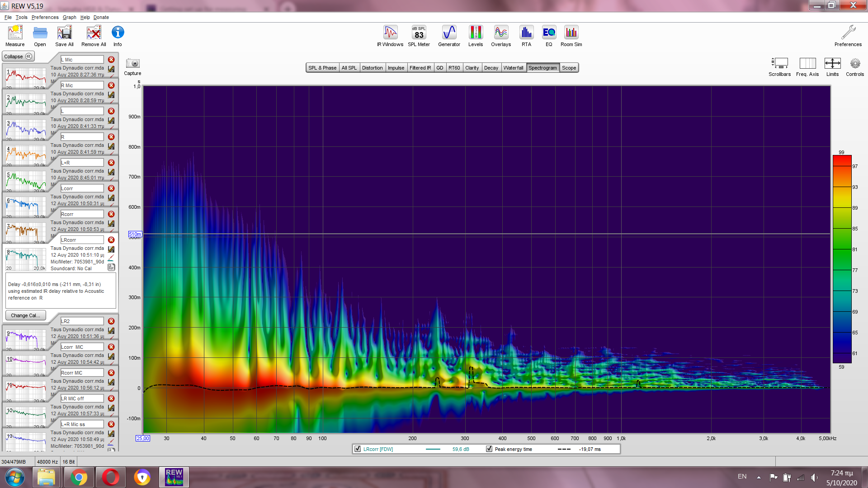The width and height of the screenshot is (868, 488).
Task: Open Preferences with the wrench icon
Action: pos(848,36)
